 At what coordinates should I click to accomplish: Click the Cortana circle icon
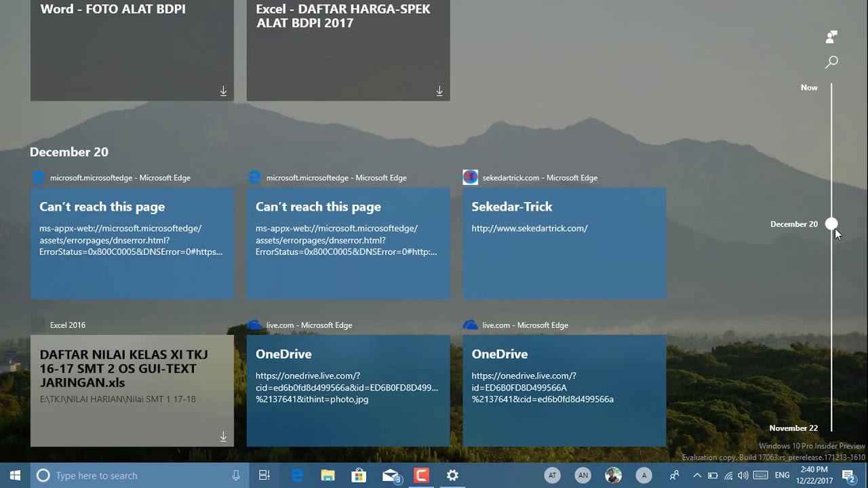point(43,476)
